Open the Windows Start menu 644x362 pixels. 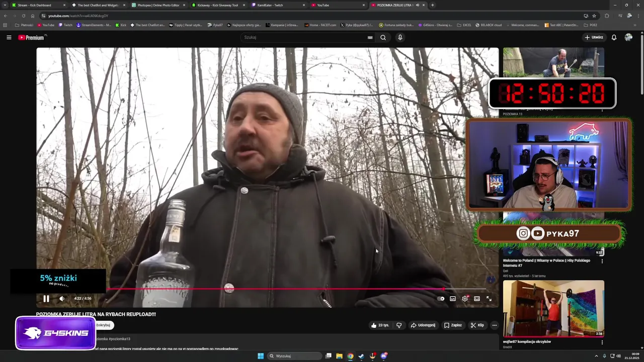[x=261, y=356]
